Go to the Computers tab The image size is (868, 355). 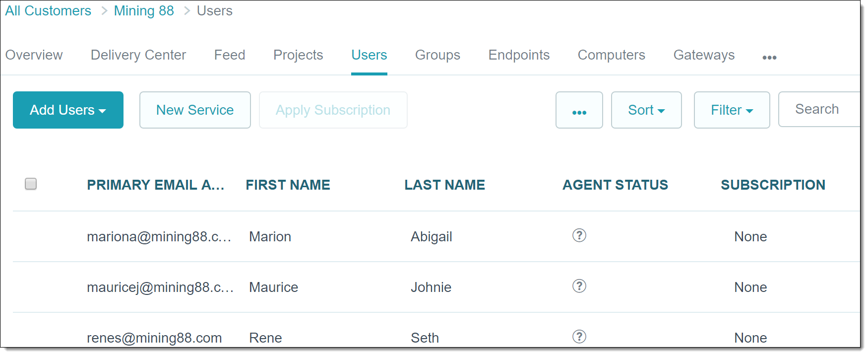tap(611, 55)
